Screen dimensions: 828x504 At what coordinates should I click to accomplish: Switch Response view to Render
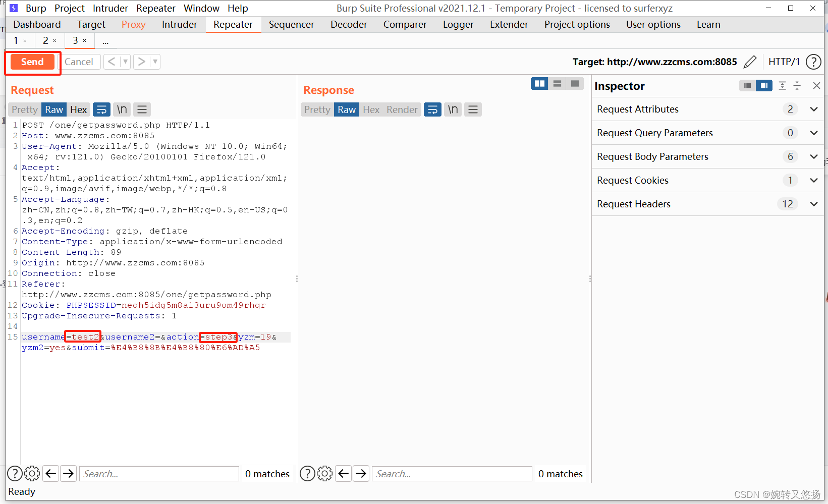pos(402,109)
